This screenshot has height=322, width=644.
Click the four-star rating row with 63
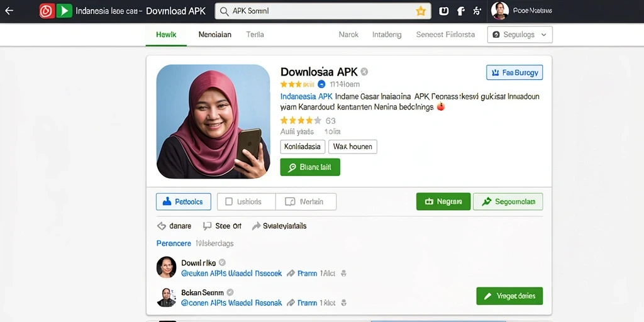click(x=308, y=120)
